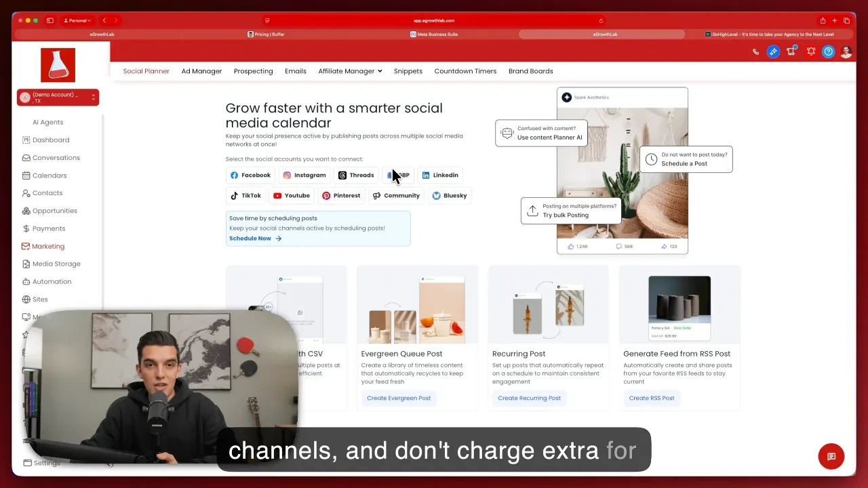Switch to the GoHighLevel browser tab

click(x=770, y=34)
